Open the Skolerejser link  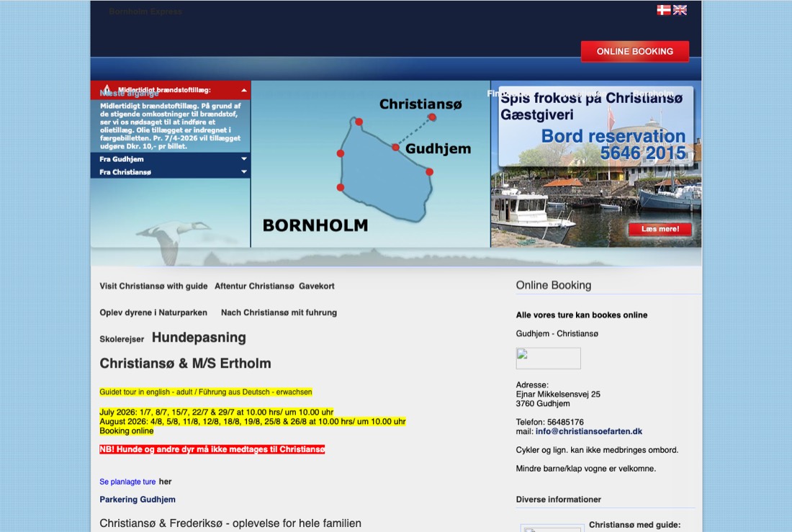coord(122,339)
